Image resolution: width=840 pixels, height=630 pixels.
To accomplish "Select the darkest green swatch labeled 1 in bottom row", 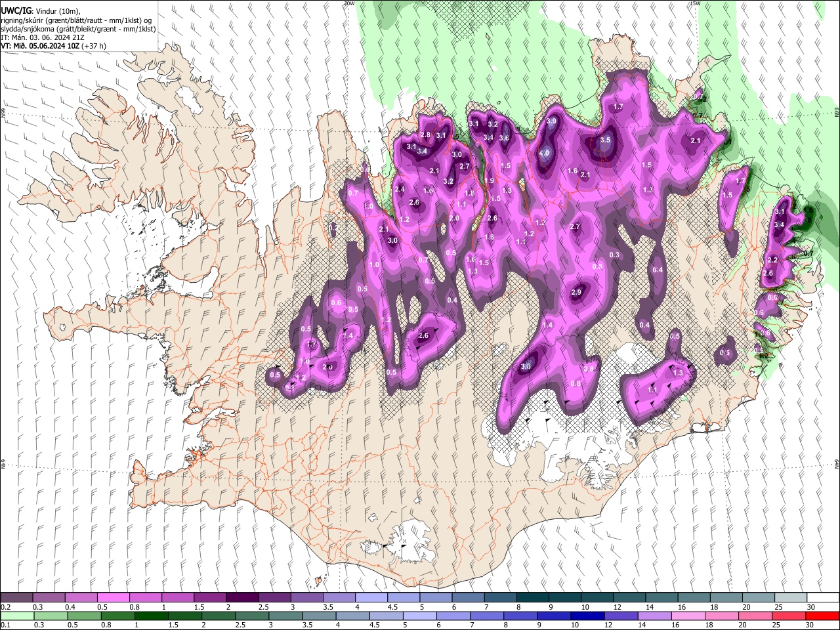I will [151, 616].
